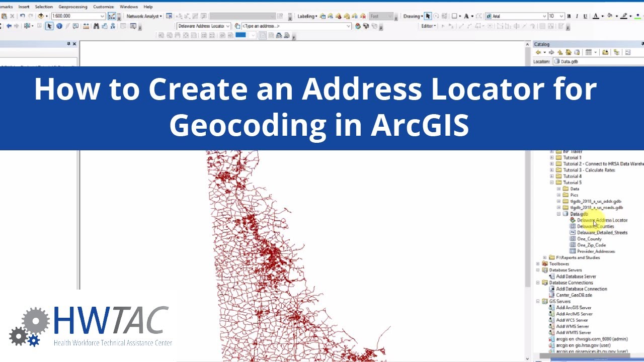
Task: Select the Find tool on the toolbar
Action: pyautogui.click(x=96, y=25)
